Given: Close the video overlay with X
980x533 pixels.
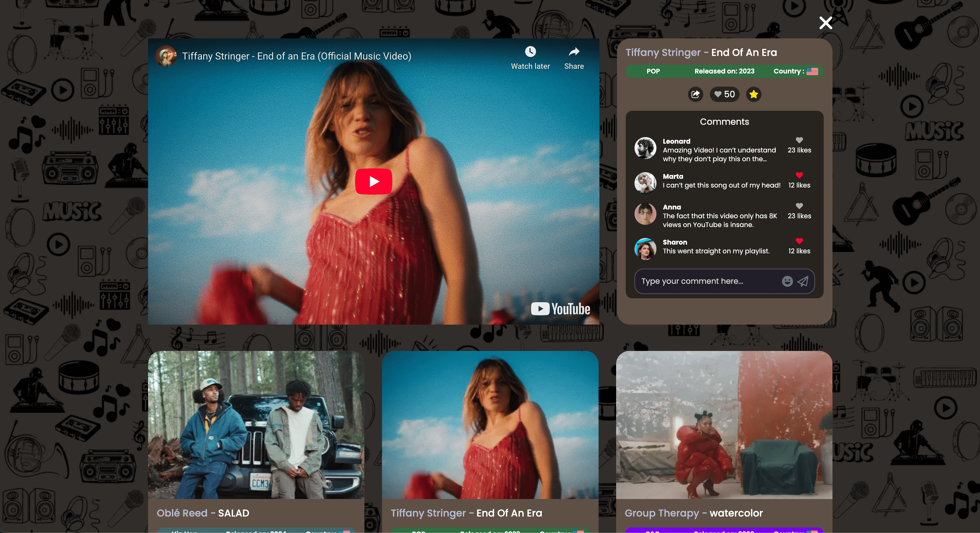Looking at the screenshot, I should coord(826,23).
